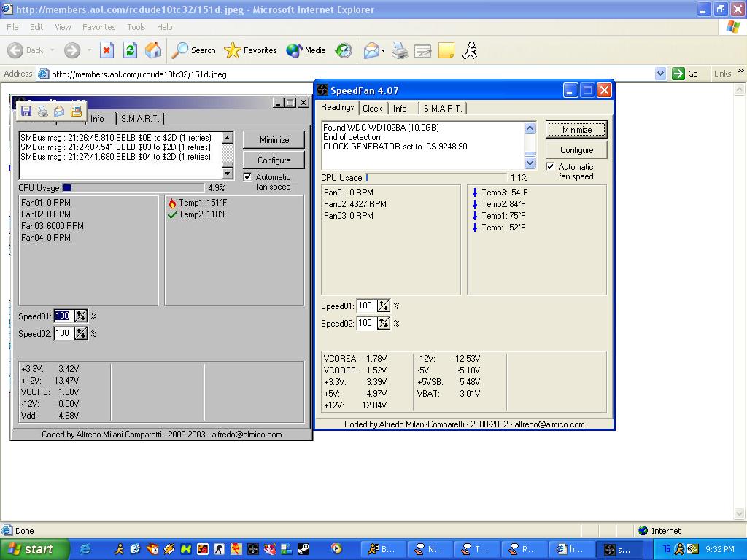Open the Mail button dropdown arrow
Image resolution: width=747 pixels, height=560 pixels.
point(383,50)
